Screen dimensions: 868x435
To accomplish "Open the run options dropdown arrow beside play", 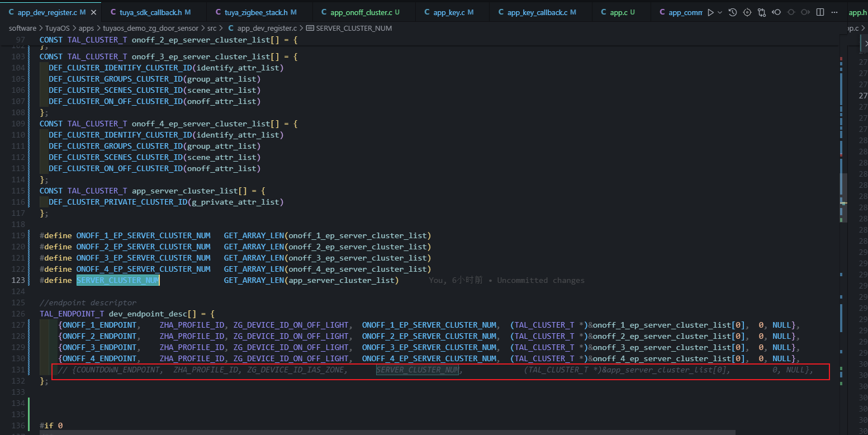I will click(719, 12).
